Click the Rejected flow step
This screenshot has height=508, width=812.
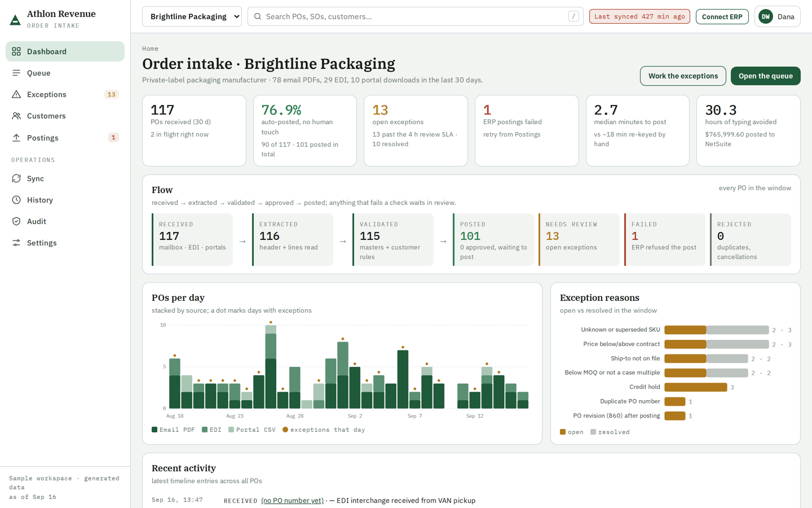[751, 239]
